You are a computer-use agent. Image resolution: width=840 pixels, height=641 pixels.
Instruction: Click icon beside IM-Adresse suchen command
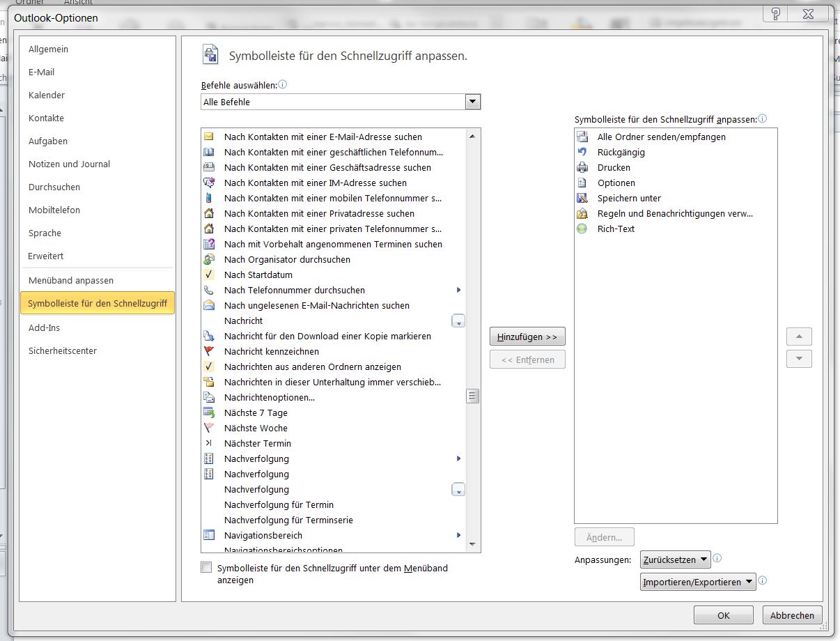click(209, 183)
